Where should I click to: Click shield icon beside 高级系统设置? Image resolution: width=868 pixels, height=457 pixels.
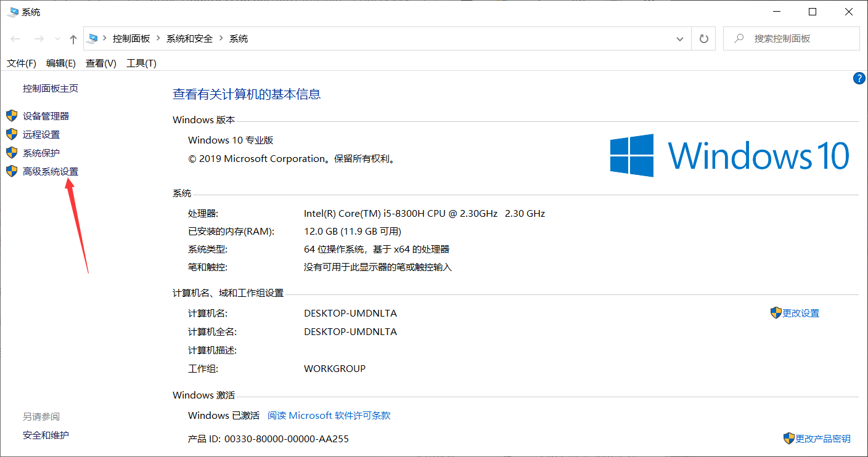pos(12,171)
